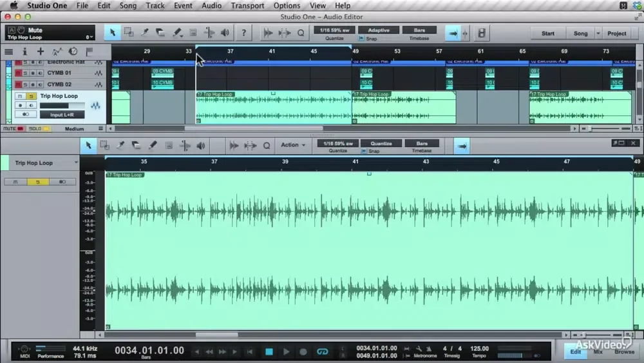Return to zero in transport
Viewport: 644px width, 363px height.
coord(250,351)
